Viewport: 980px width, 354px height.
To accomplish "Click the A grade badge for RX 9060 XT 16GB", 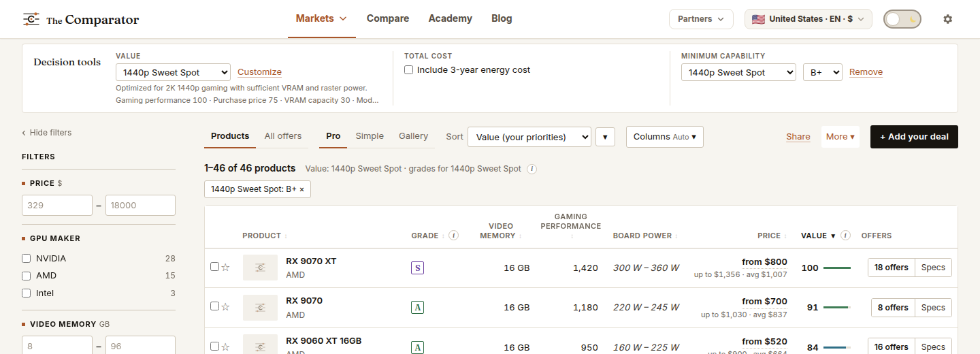I will [x=418, y=347].
